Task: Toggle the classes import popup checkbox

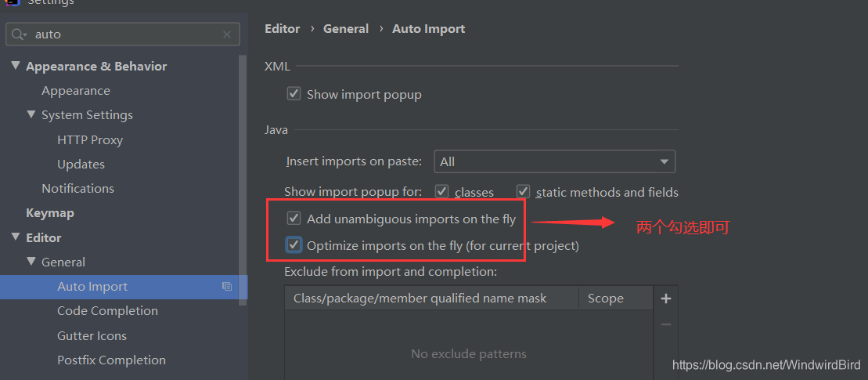Action: [x=441, y=192]
